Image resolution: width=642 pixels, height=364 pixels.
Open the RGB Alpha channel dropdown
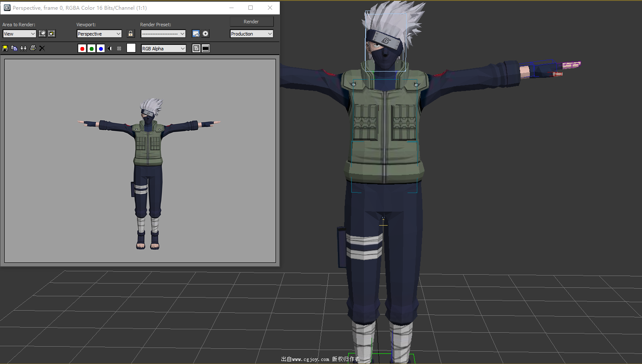click(x=163, y=49)
